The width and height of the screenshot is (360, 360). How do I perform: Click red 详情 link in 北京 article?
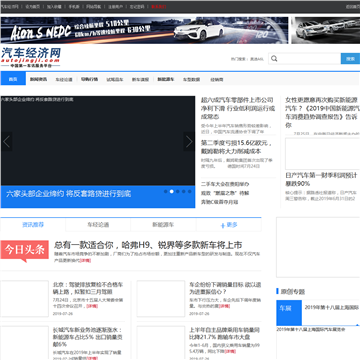coord(92,306)
